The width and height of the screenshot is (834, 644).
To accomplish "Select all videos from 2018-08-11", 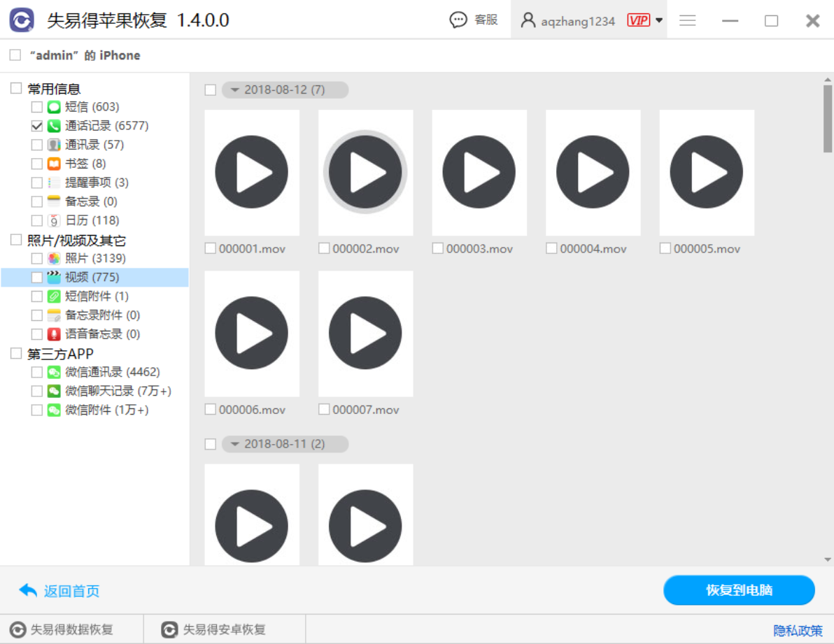I will click(x=210, y=444).
